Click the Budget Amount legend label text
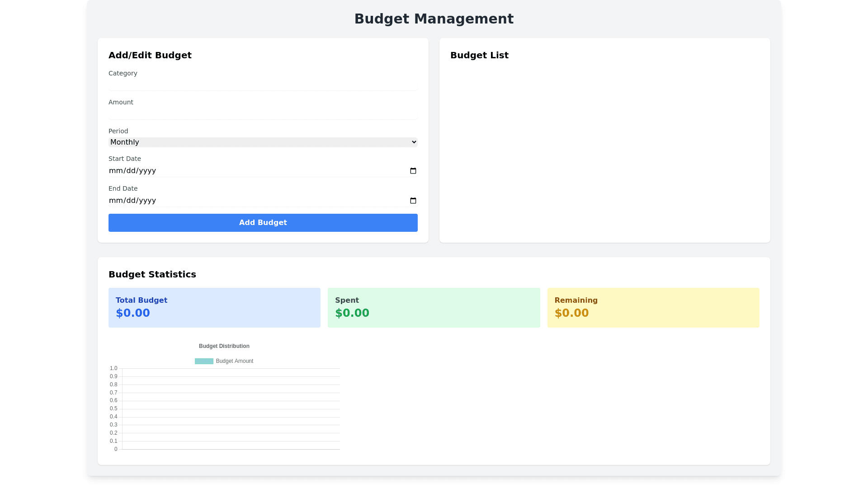Image resolution: width=868 pixels, height=488 pixels. point(234,361)
